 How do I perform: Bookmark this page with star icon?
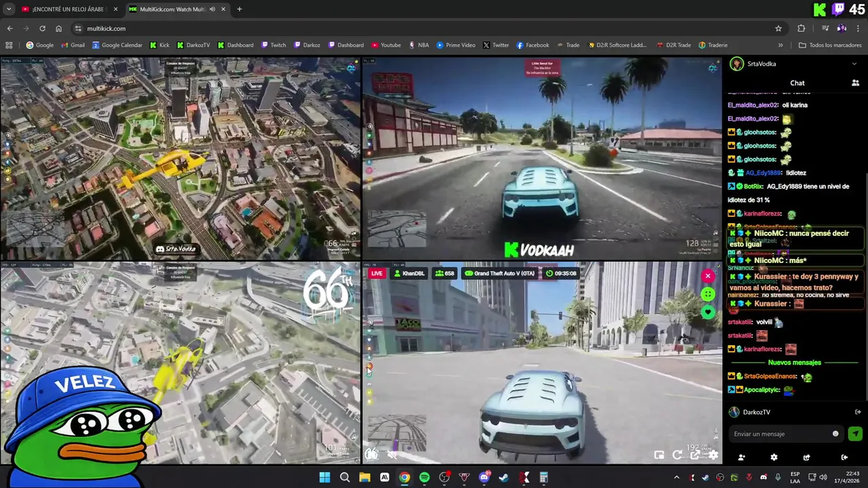778,28
